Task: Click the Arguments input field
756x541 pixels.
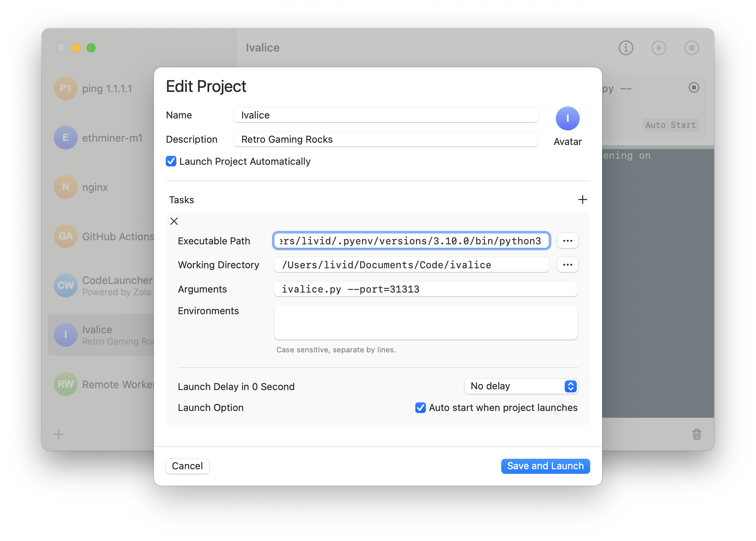Action: 425,289
